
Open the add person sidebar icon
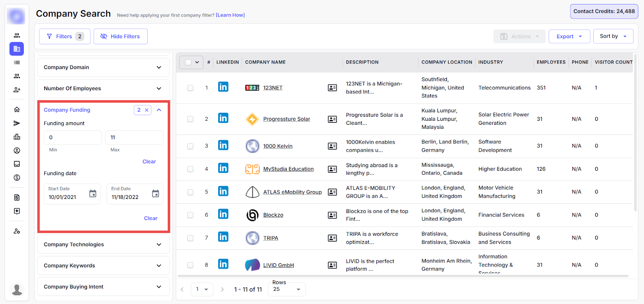tap(17, 90)
